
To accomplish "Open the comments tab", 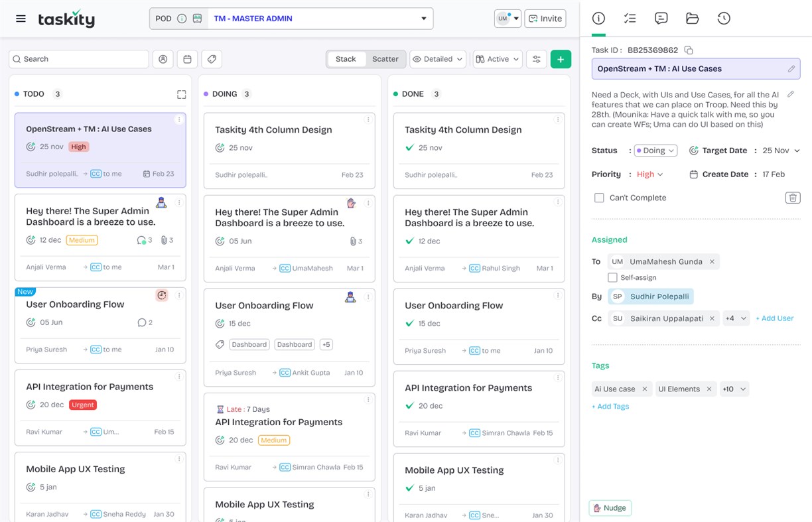I will 661,19.
